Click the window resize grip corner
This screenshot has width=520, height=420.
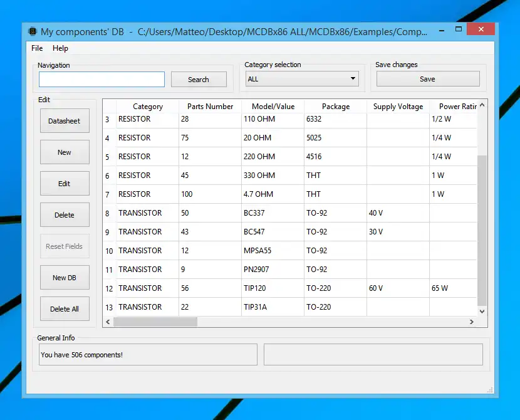point(490,390)
